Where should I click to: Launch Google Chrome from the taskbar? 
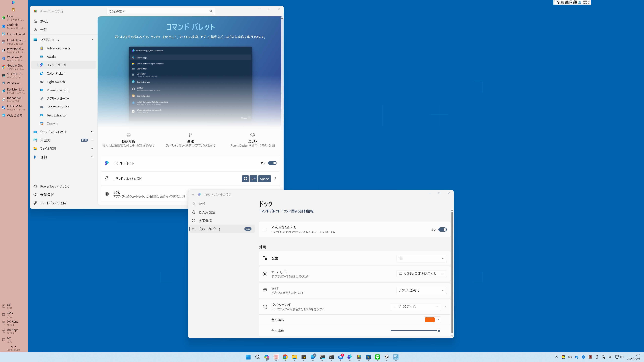285,357
